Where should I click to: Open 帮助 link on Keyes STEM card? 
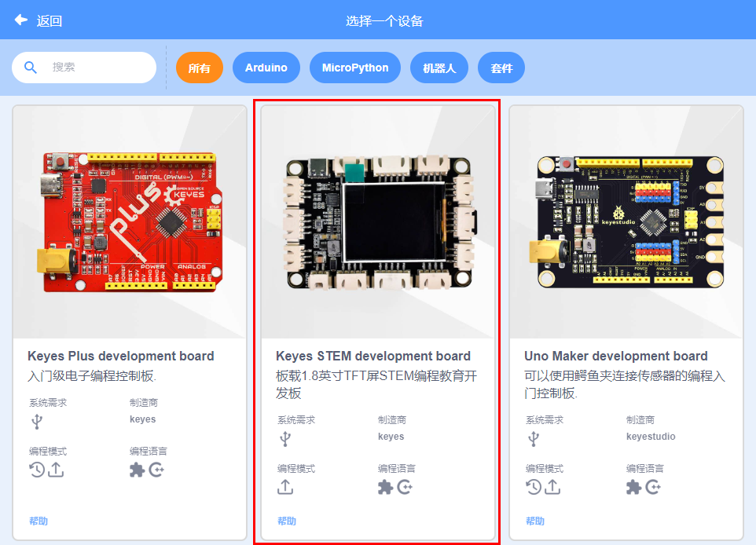(287, 521)
